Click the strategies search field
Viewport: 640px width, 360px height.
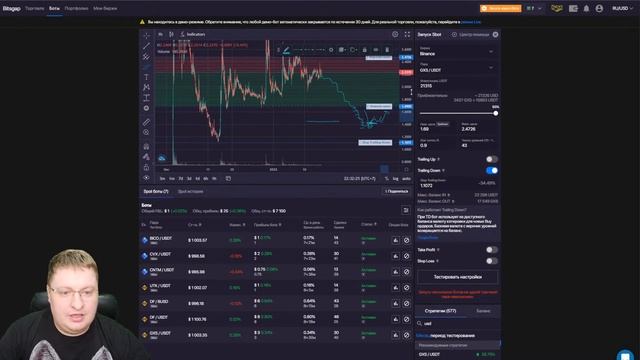458,323
